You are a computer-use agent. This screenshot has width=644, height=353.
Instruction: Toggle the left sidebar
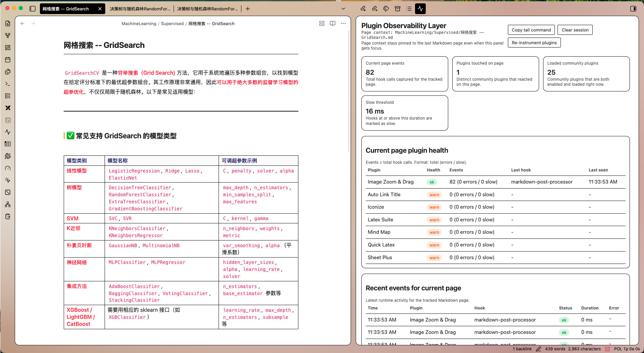pyautogui.click(x=33, y=9)
